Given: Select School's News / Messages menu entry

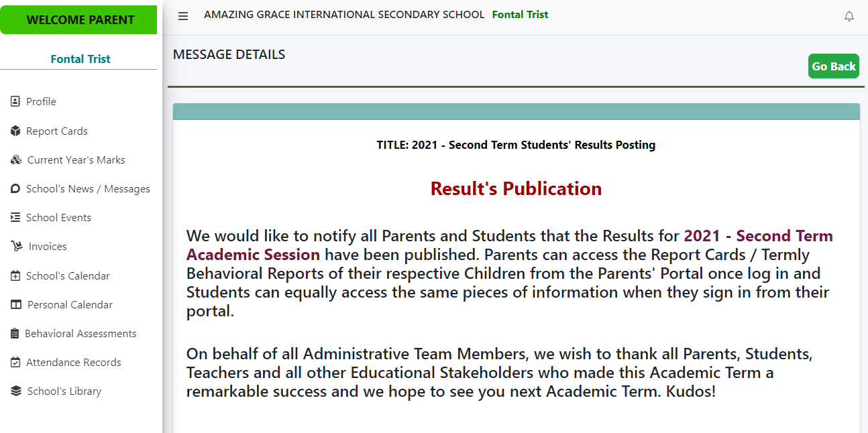Looking at the screenshot, I should pos(88,189).
